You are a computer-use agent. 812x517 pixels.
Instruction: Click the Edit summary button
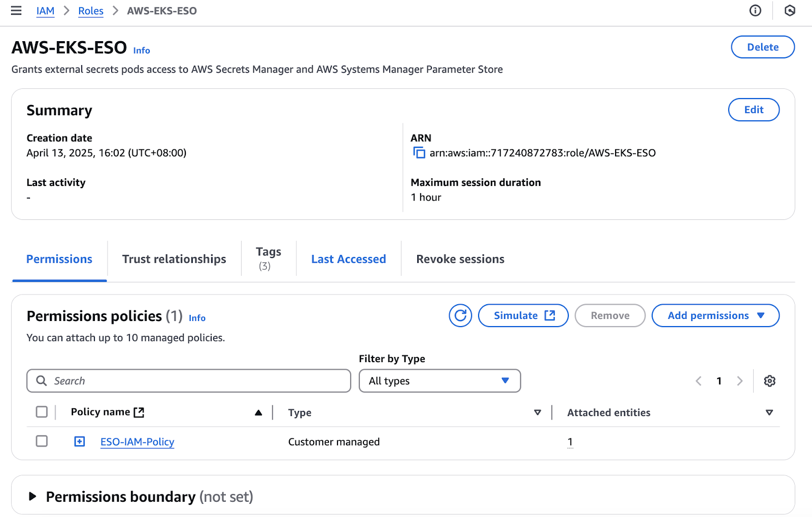(754, 110)
